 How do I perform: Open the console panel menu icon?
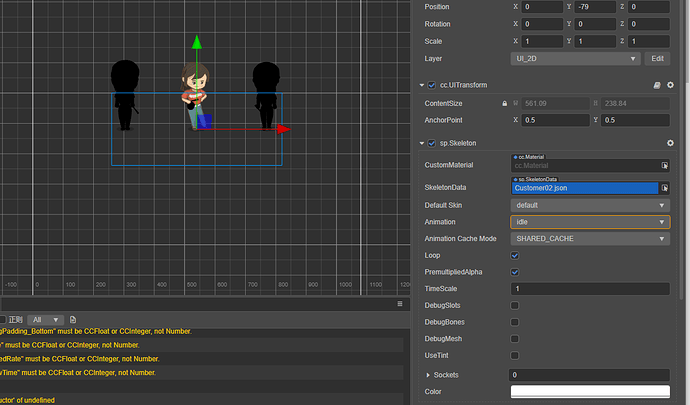coord(401,303)
